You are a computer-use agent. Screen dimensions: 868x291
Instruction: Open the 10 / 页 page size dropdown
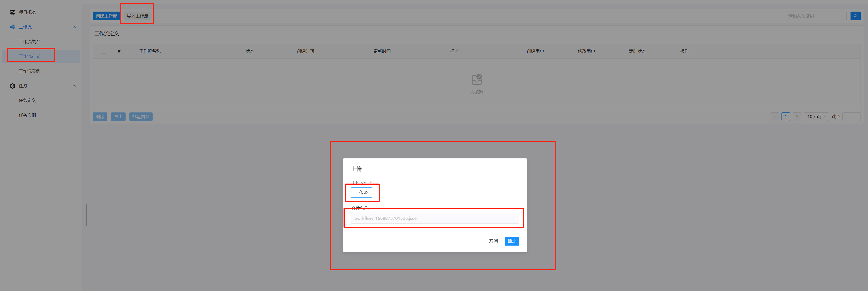(816, 117)
